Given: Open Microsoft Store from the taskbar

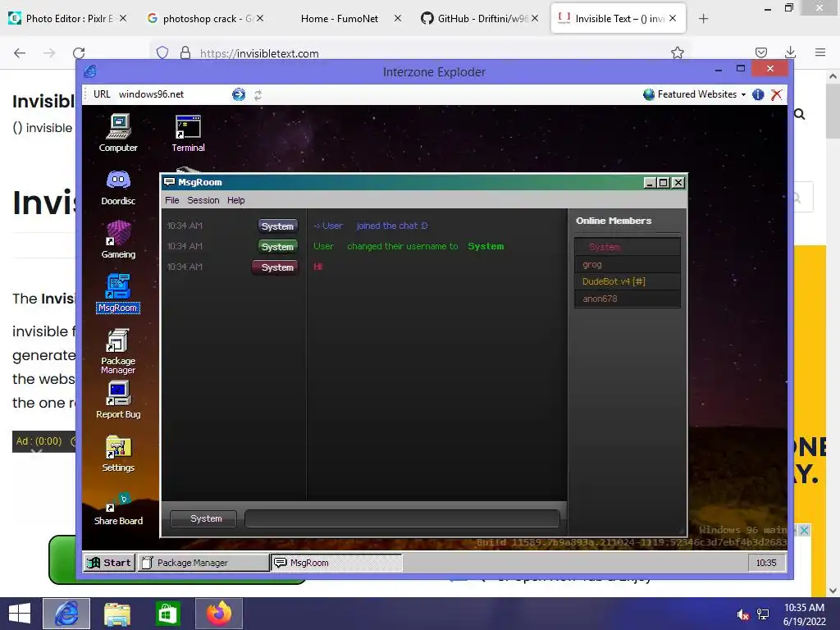Looking at the screenshot, I should (x=167, y=614).
